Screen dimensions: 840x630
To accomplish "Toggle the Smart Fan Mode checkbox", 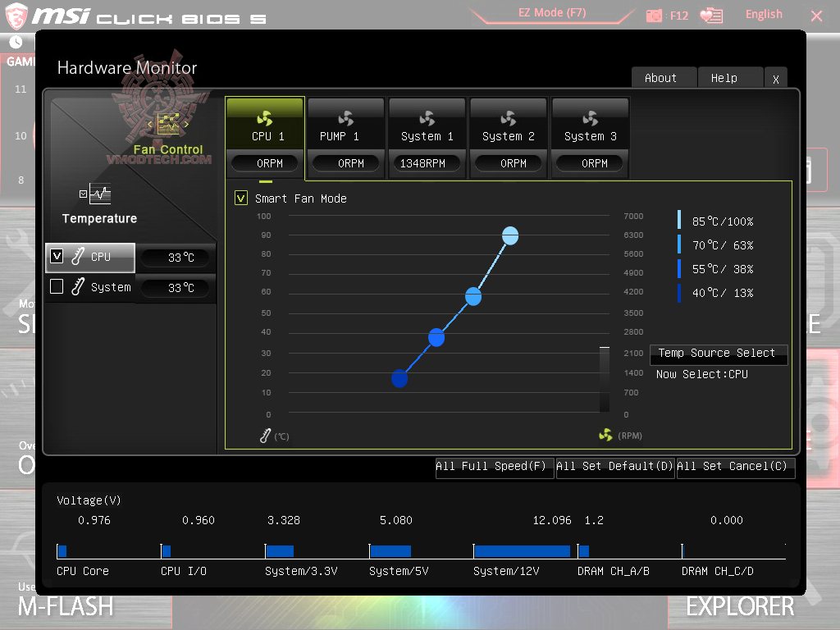I will (x=241, y=199).
